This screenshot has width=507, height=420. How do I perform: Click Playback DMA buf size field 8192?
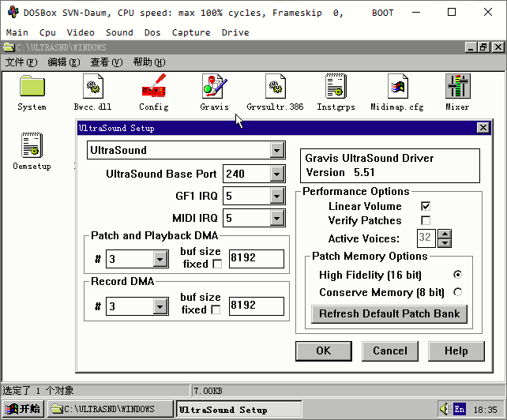click(x=257, y=259)
